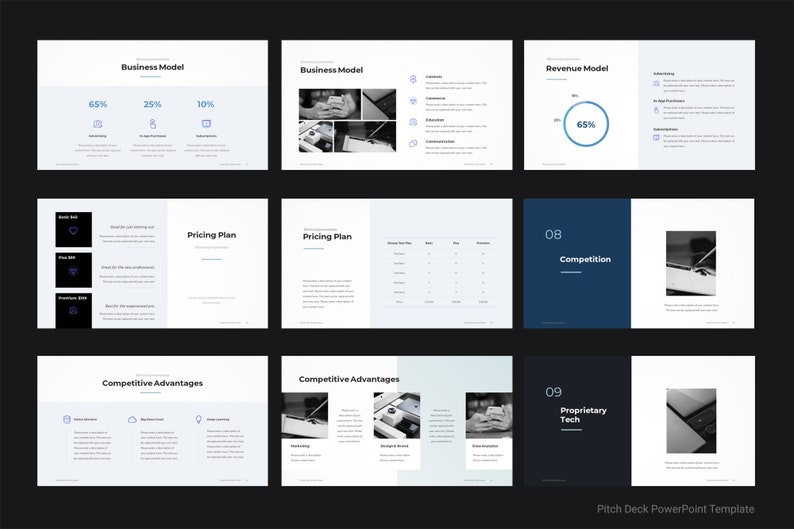Click the Design & Brand caption

tap(394, 446)
